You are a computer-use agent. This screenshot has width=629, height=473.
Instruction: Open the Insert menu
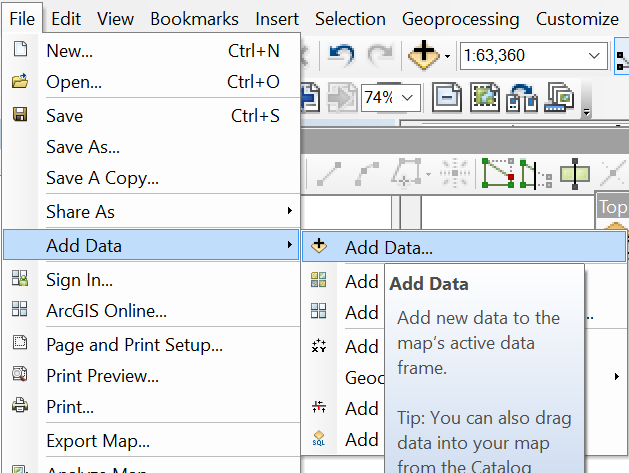pos(277,19)
